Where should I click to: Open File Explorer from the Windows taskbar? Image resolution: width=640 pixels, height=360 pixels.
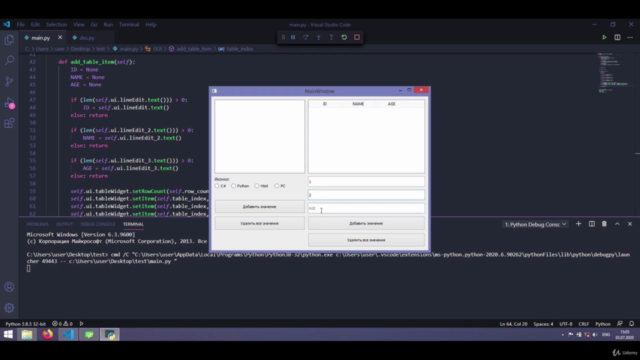27,334
